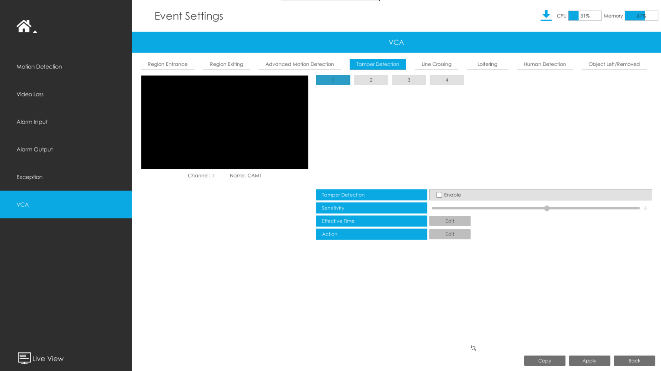661x371 pixels.
Task: Click Edit next to Action
Action: pyautogui.click(x=450, y=234)
